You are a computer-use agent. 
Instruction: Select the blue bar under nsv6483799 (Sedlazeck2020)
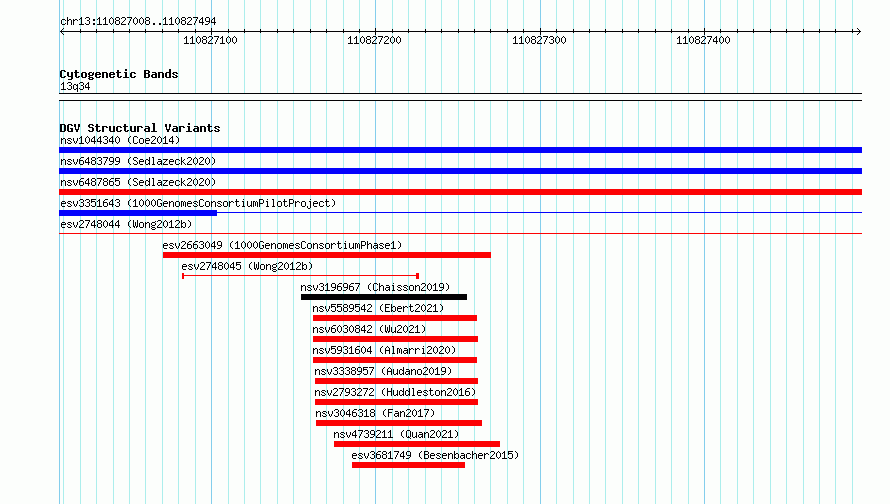[460, 171]
